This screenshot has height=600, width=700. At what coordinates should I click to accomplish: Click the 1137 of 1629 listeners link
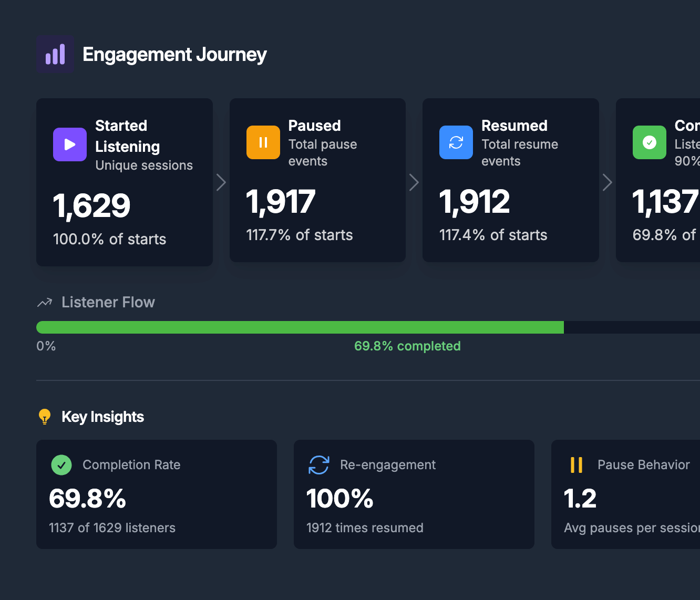[x=112, y=527]
